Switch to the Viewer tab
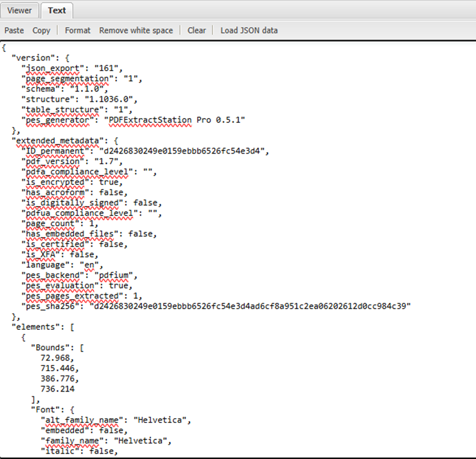The height and width of the screenshot is (459, 476). [x=19, y=10]
